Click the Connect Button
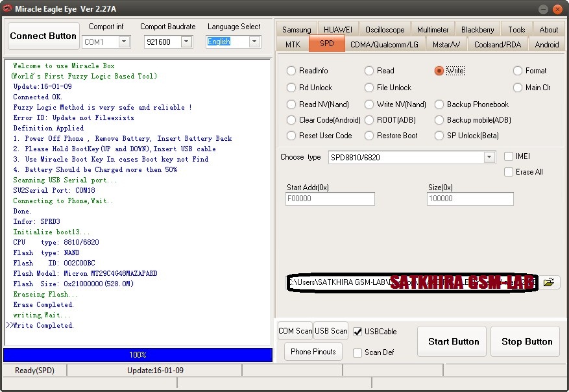This screenshot has width=569, height=392. [43, 36]
